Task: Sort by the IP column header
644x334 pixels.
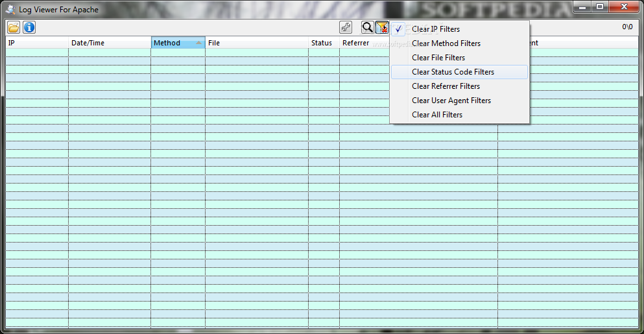Action: pyautogui.click(x=36, y=43)
